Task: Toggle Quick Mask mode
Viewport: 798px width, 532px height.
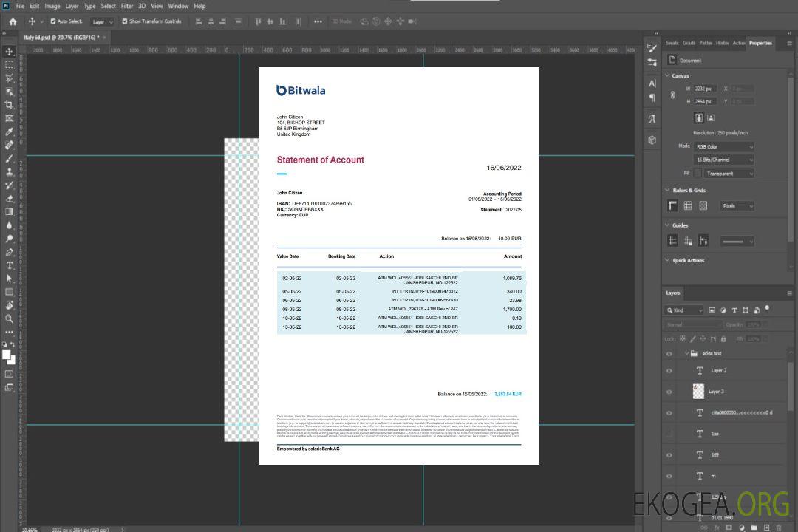Action: pyautogui.click(x=9, y=374)
